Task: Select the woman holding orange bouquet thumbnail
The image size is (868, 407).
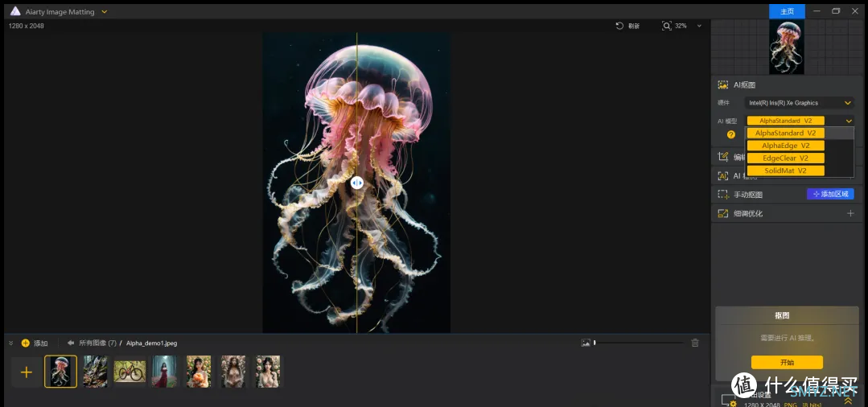Action: point(199,372)
